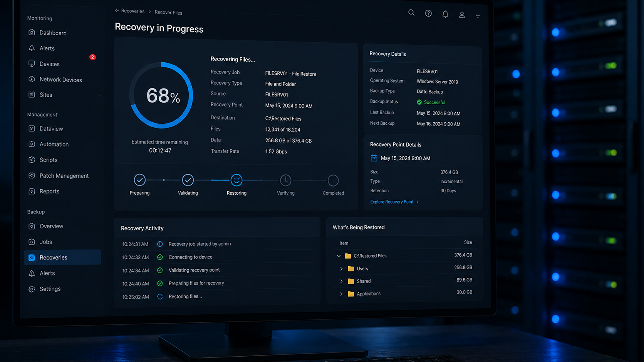Click the Completed step circle
The image size is (644, 362).
pyautogui.click(x=333, y=180)
